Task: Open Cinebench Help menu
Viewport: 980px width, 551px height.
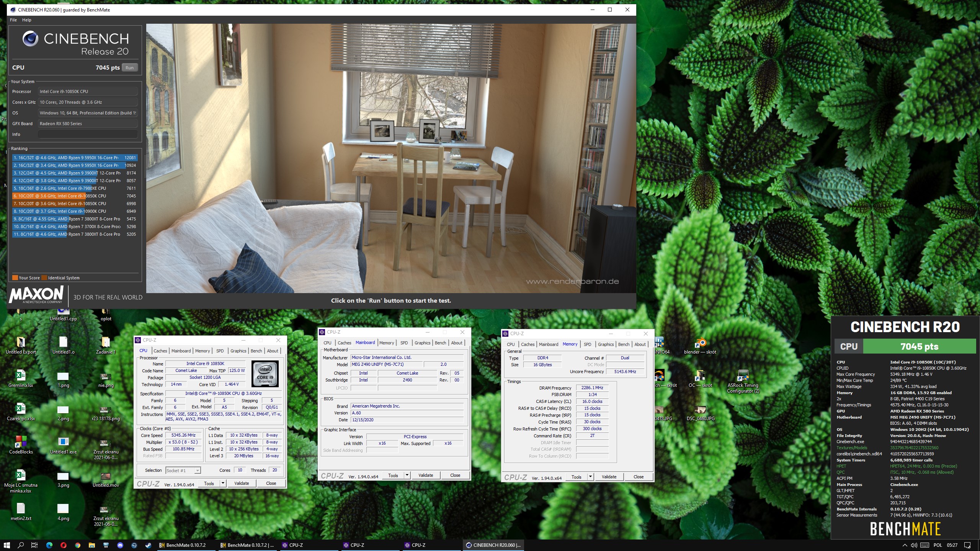Action: coord(27,20)
